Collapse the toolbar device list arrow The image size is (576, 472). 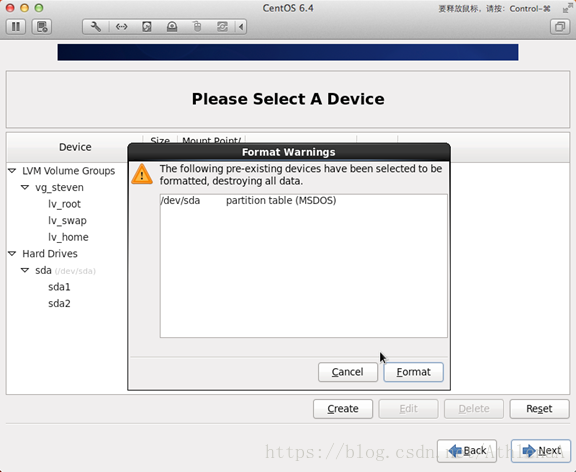[x=241, y=27]
